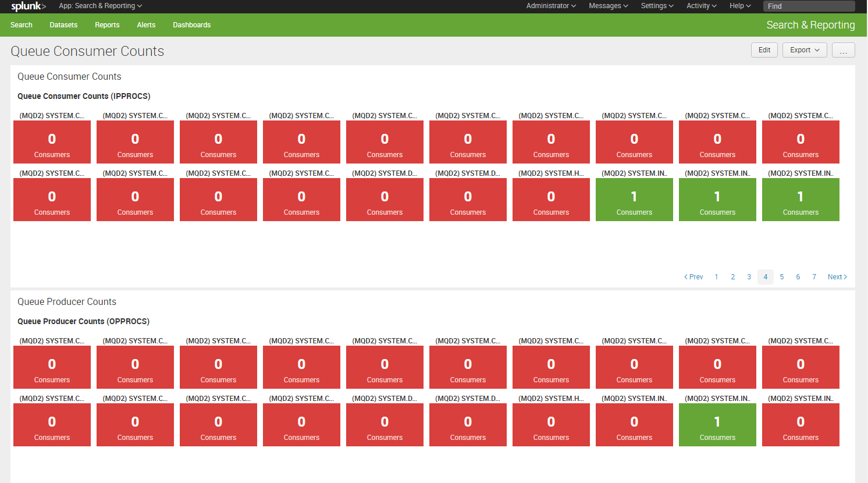Open the Reports tab
Image resolution: width=868 pixels, height=483 pixels.
tap(107, 25)
